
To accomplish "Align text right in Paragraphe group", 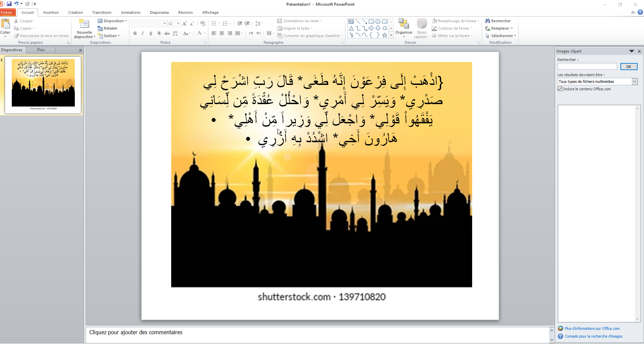I will (230, 33).
